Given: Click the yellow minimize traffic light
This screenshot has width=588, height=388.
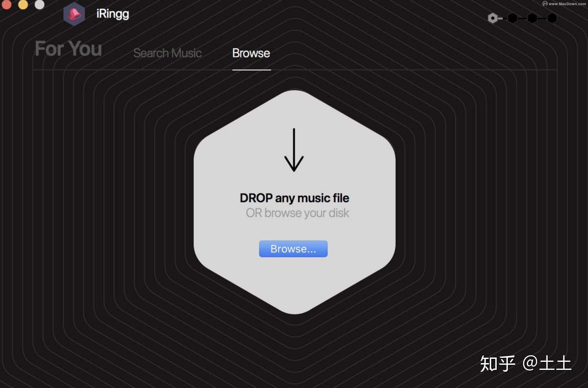Looking at the screenshot, I should pyautogui.click(x=23, y=5).
